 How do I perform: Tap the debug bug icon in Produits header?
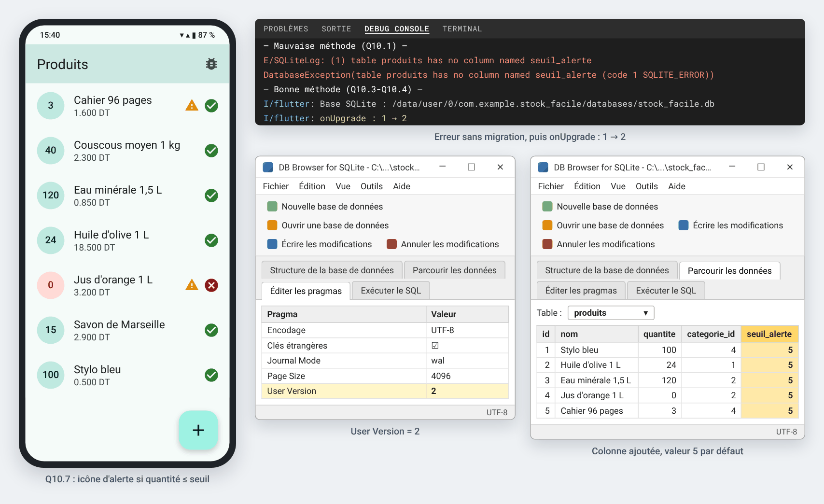211,64
